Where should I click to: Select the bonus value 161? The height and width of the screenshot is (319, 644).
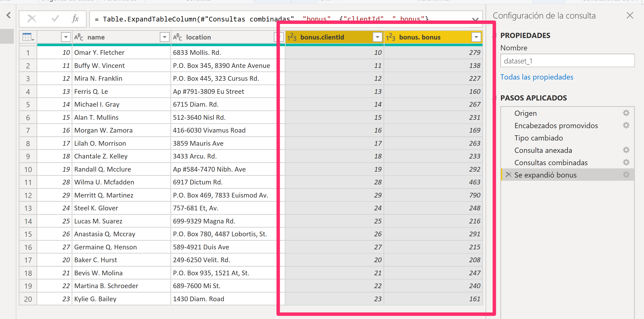click(x=433, y=299)
